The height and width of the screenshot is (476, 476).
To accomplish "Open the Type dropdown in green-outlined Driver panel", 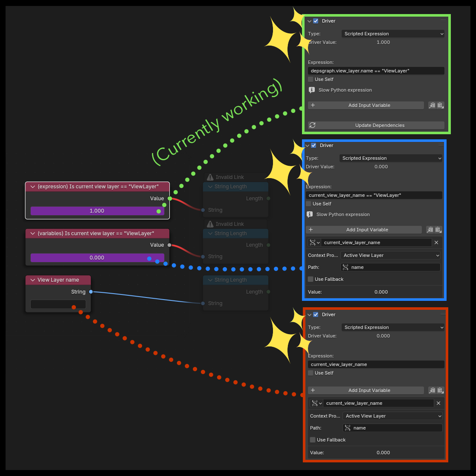I will click(393, 34).
